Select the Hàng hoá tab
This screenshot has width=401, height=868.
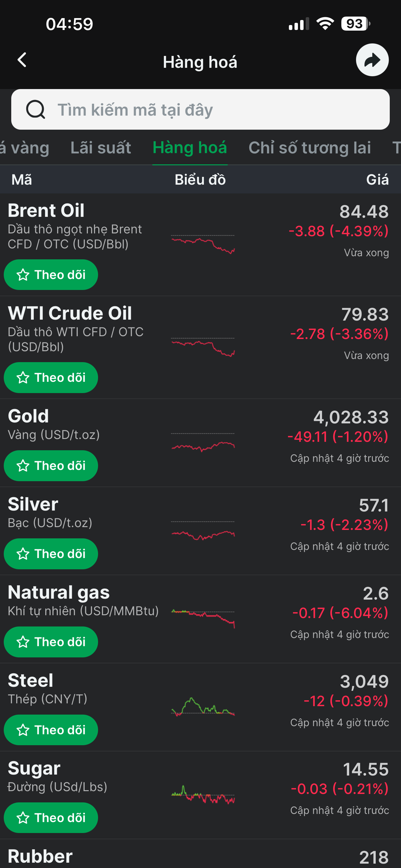pyautogui.click(x=190, y=147)
